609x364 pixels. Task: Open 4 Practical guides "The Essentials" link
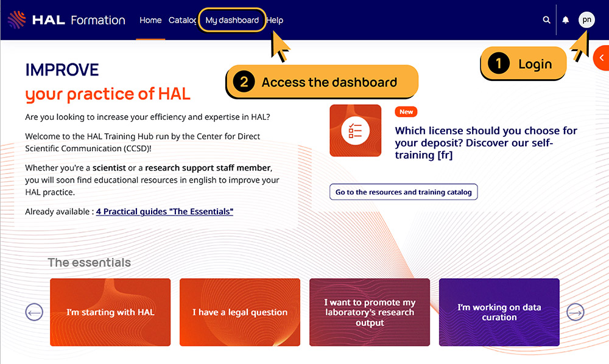coord(164,211)
